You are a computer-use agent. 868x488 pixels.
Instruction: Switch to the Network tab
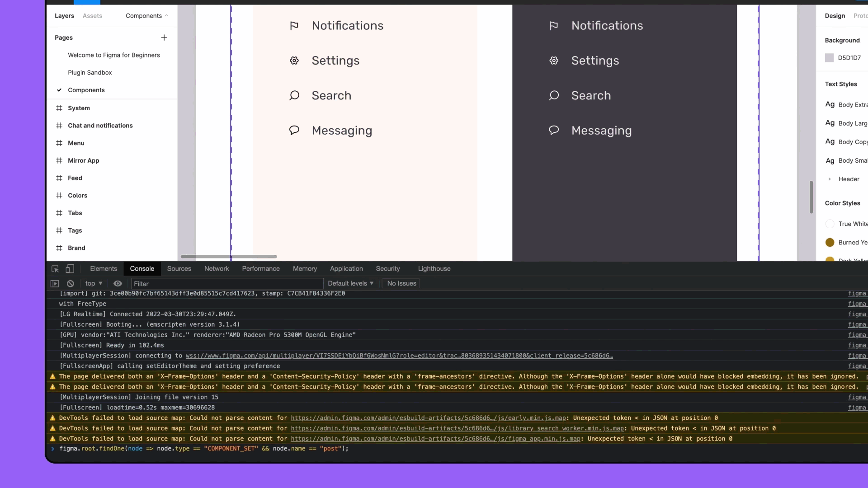pos(217,269)
